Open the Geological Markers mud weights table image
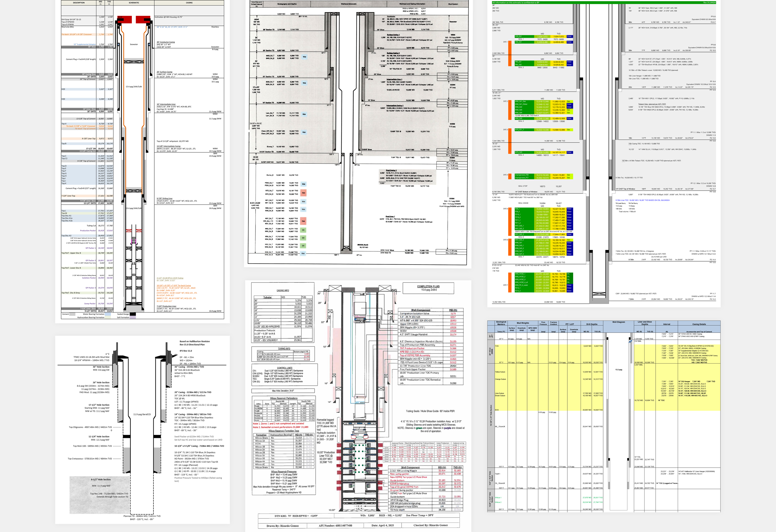This screenshot has width=776, height=532. (x=604, y=416)
